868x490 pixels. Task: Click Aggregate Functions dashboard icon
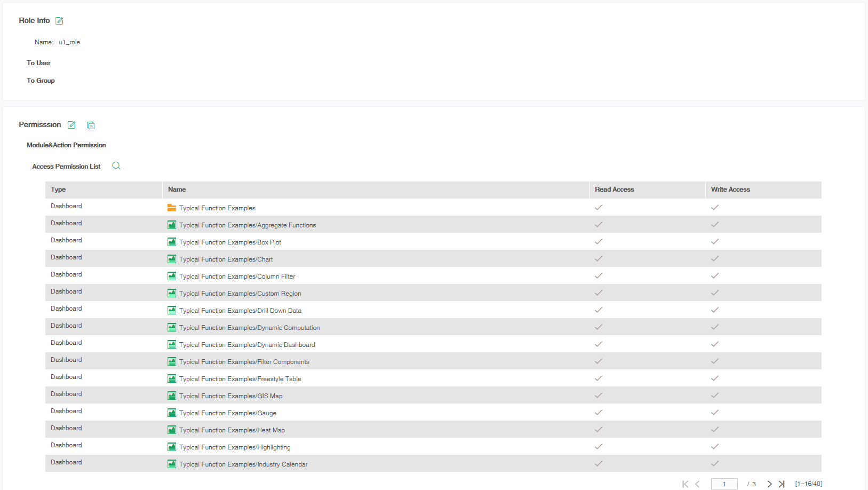tap(172, 225)
